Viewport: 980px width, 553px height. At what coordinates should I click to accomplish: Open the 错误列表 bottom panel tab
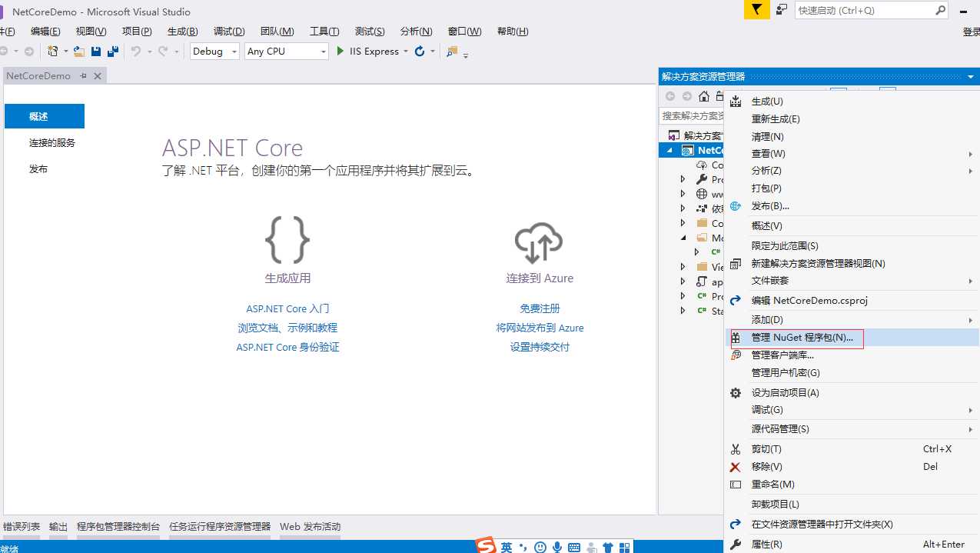click(x=21, y=527)
